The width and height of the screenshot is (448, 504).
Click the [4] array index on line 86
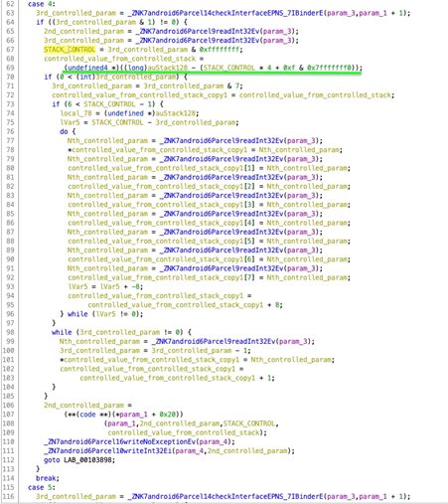pos(249,223)
